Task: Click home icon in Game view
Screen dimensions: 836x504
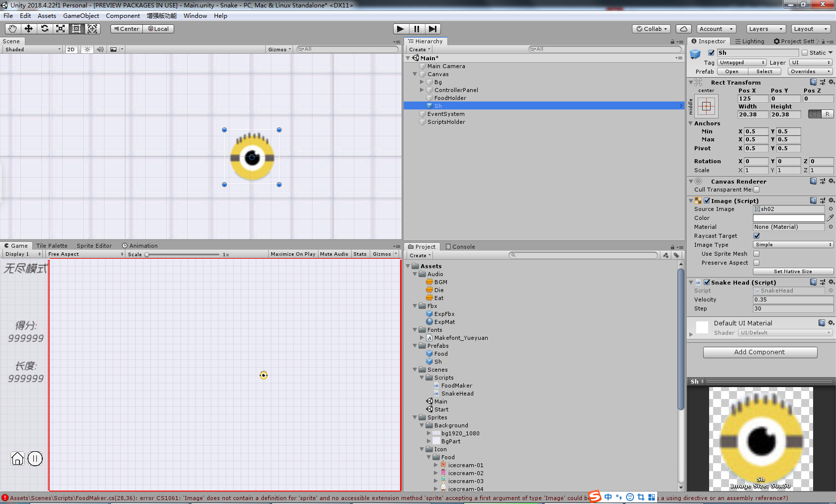Action: pyautogui.click(x=17, y=458)
